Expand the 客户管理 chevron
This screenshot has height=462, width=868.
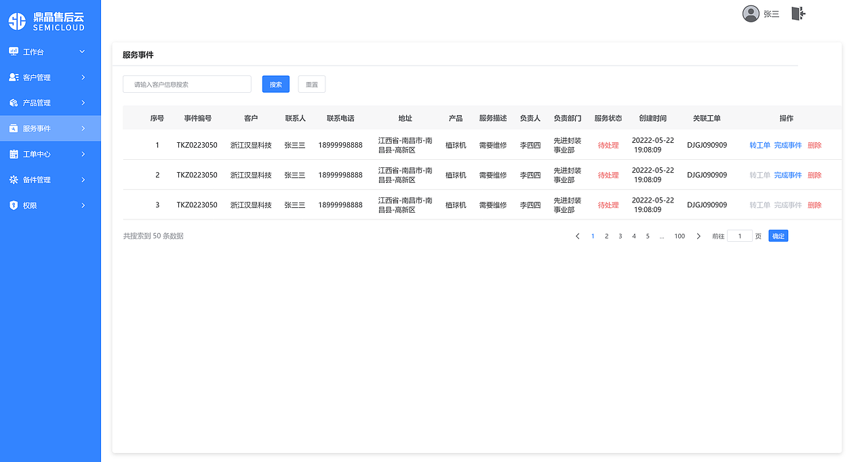point(83,77)
